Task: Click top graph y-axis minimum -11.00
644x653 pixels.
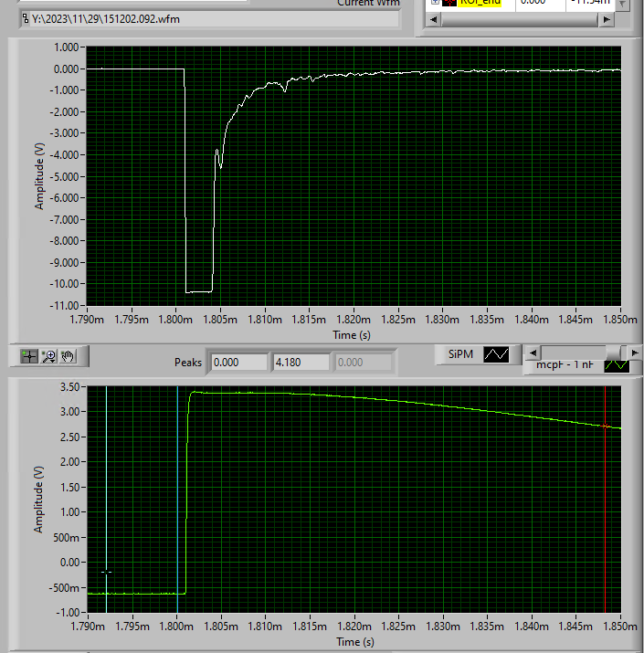Action: pos(64,305)
